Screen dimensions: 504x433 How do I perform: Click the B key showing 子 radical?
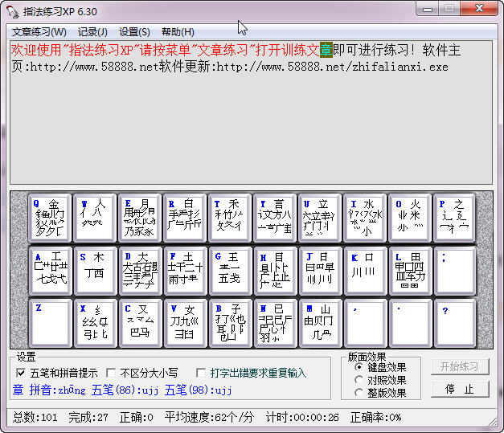coord(230,323)
